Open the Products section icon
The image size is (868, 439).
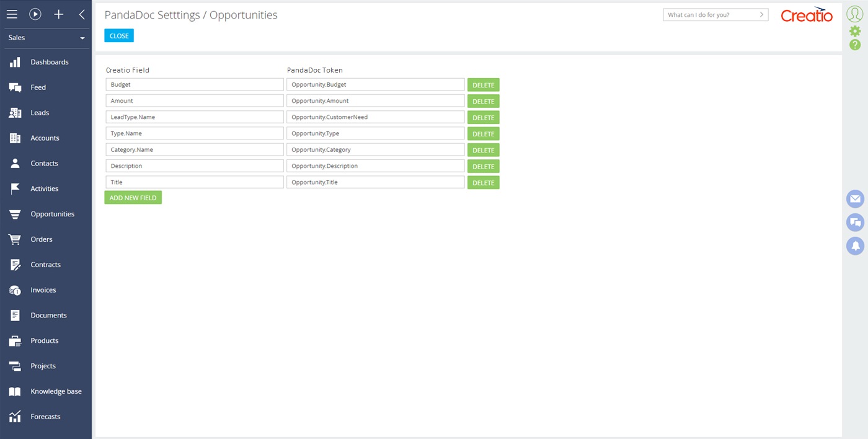click(15, 340)
